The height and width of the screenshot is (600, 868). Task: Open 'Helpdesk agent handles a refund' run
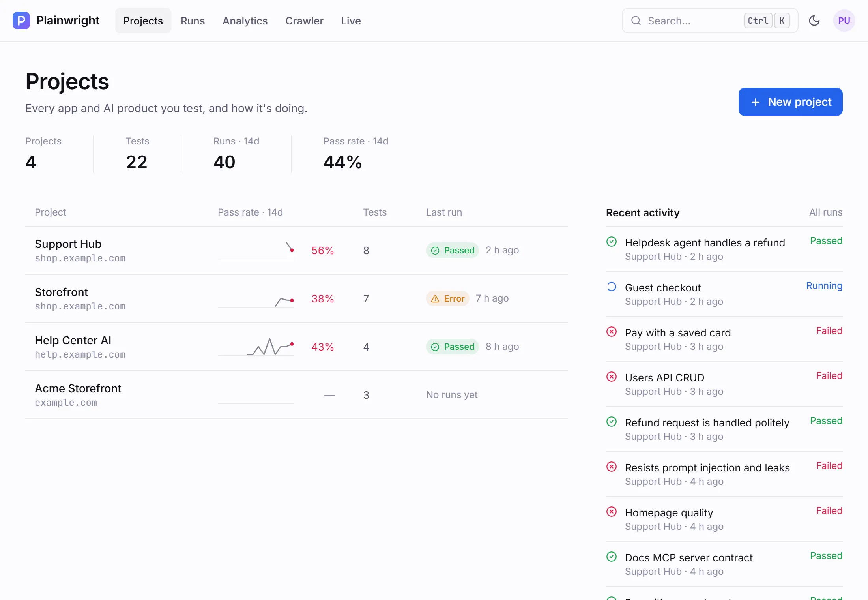[x=724, y=249]
